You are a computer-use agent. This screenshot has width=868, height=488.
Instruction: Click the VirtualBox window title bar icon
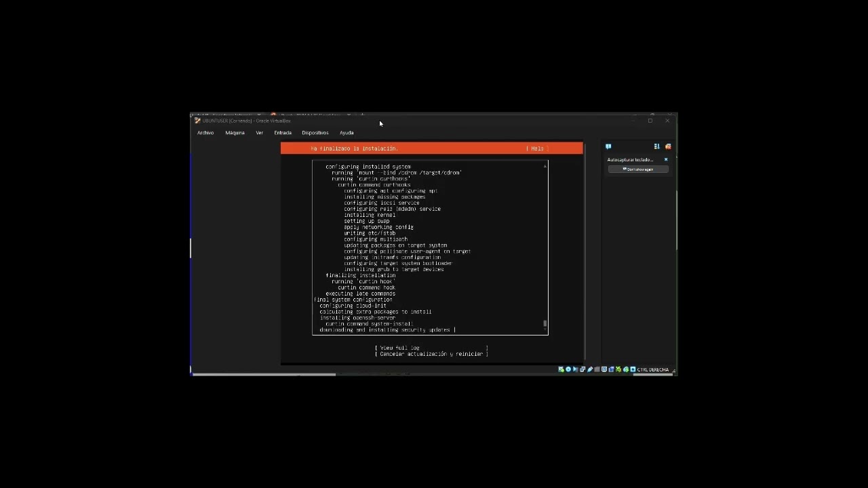(197, 121)
